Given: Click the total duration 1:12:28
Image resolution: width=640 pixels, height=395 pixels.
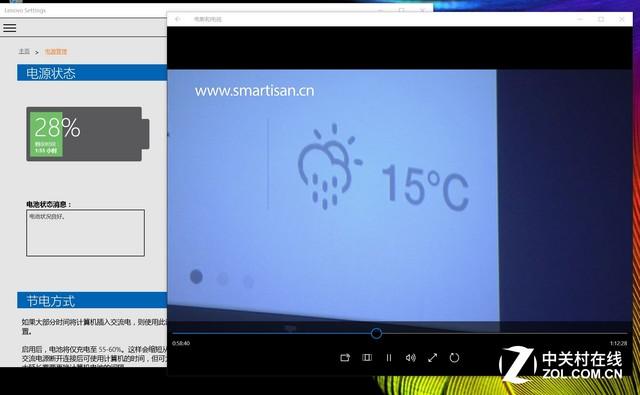Looking at the screenshot, I should pos(618,343).
